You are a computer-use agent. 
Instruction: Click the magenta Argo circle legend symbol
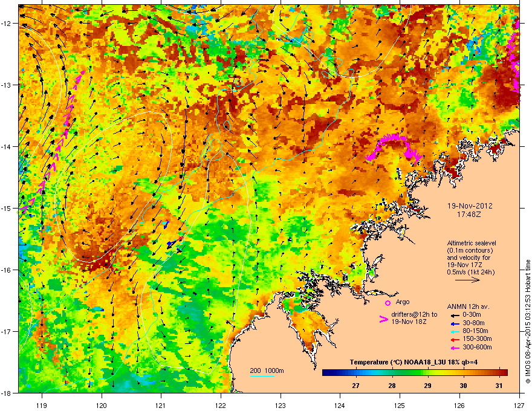[388, 303]
